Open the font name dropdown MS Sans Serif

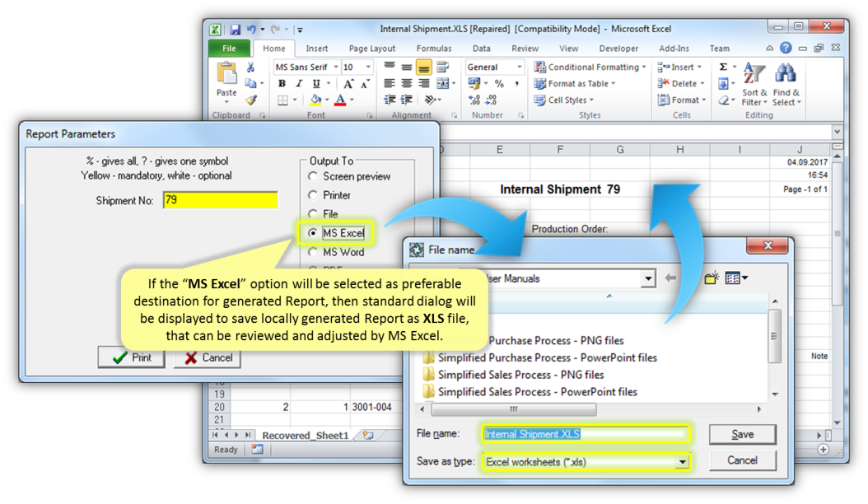[335, 67]
